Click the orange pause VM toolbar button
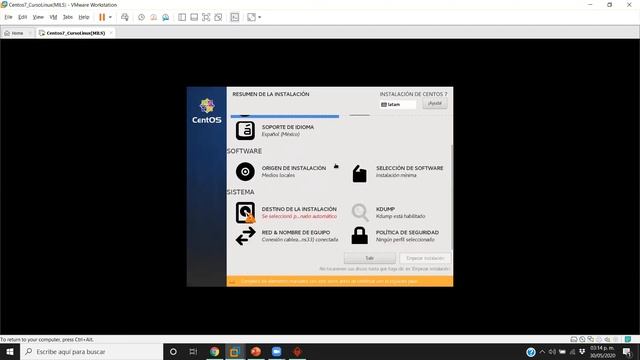The image size is (640, 360). coord(102,17)
